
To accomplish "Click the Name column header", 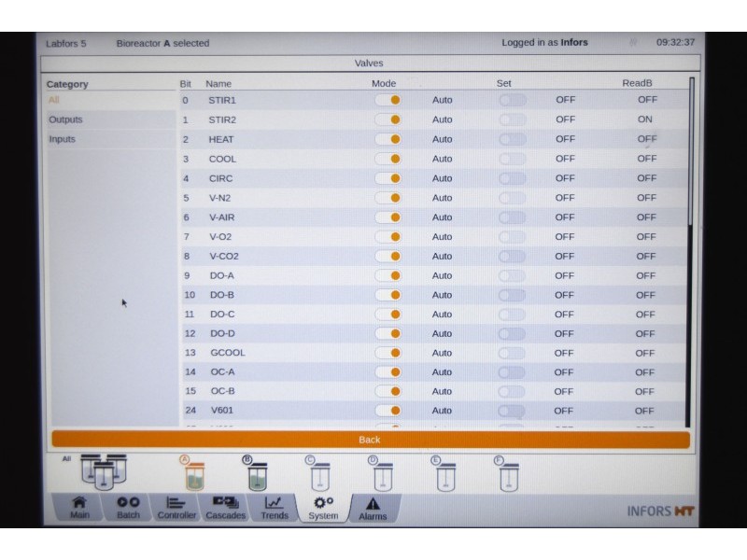I will click(x=218, y=84).
